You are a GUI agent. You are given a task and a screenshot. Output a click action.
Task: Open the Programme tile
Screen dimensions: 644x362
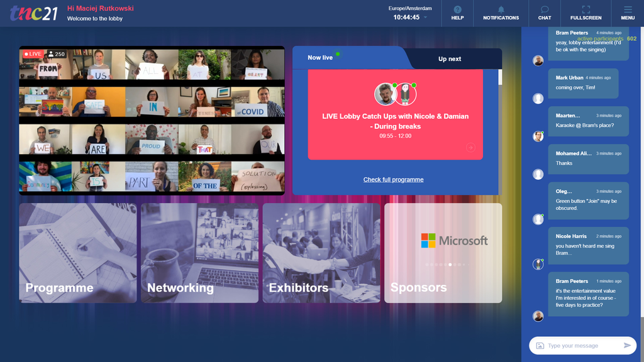coord(77,253)
